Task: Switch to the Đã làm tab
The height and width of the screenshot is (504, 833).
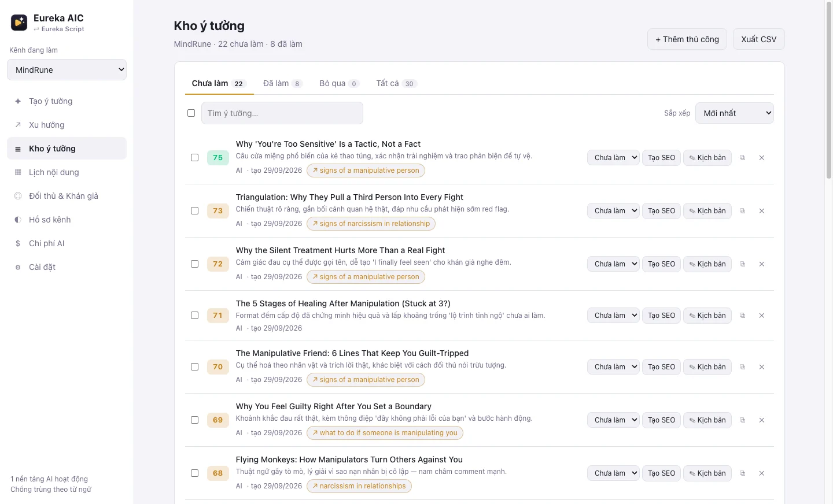Action: 282,83
